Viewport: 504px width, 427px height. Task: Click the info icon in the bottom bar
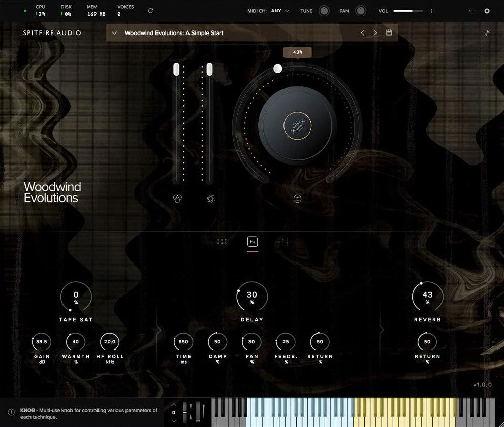(11, 412)
